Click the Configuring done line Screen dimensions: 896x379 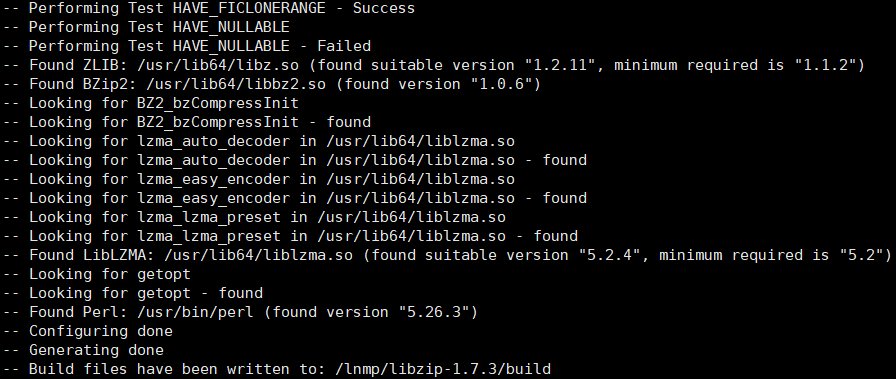coord(88,331)
